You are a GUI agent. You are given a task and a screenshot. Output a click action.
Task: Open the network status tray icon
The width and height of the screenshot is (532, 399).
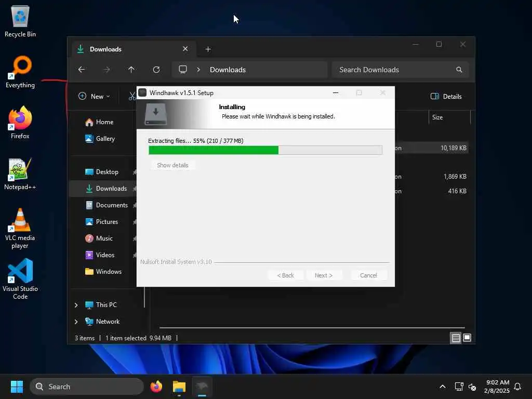(459, 387)
